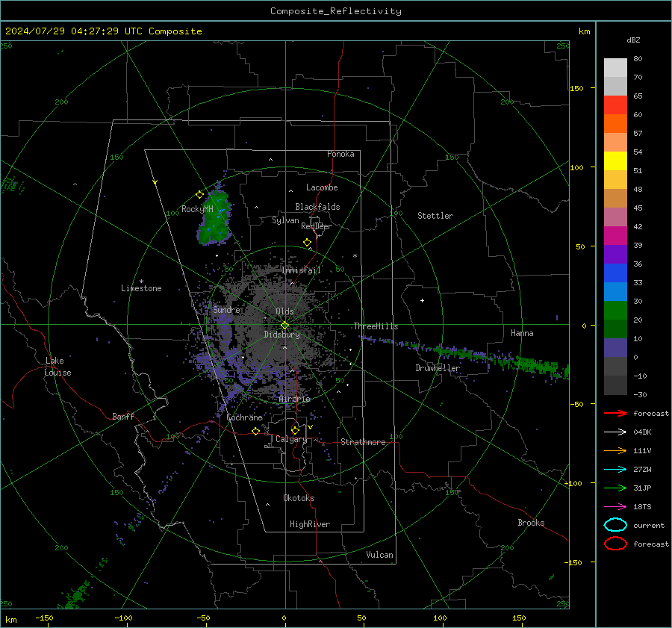The image size is (672, 628).
Task: Click the red forecast ellipse symbol
Action: pyautogui.click(x=615, y=544)
